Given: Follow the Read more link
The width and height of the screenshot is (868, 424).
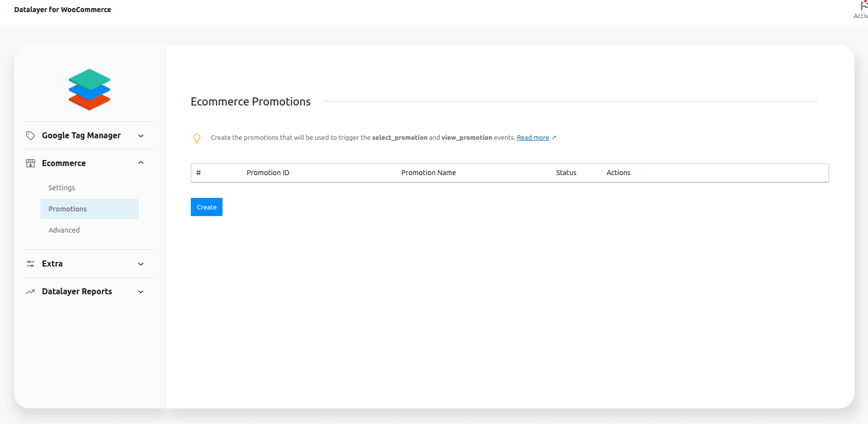Looking at the screenshot, I should (x=532, y=138).
